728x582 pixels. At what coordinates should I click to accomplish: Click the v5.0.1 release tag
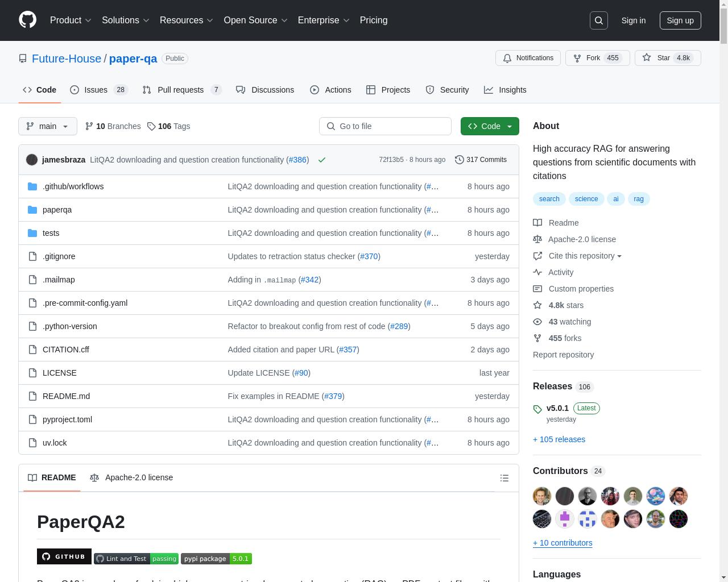[x=557, y=408]
